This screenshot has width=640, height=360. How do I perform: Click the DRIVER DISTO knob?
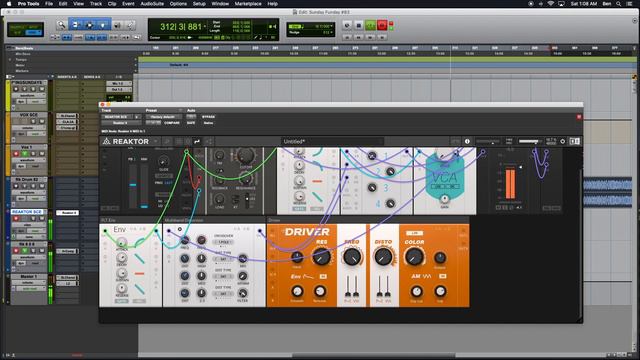tap(383, 257)
